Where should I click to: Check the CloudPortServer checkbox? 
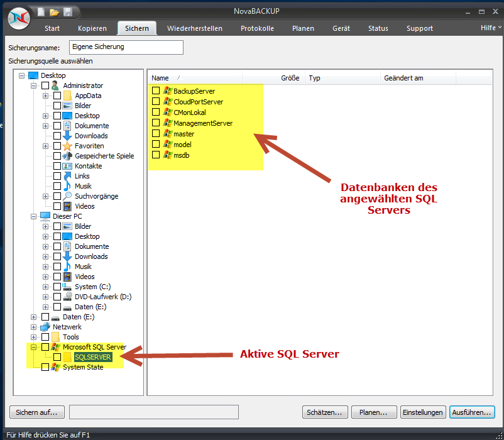click(x=156, y=101)
